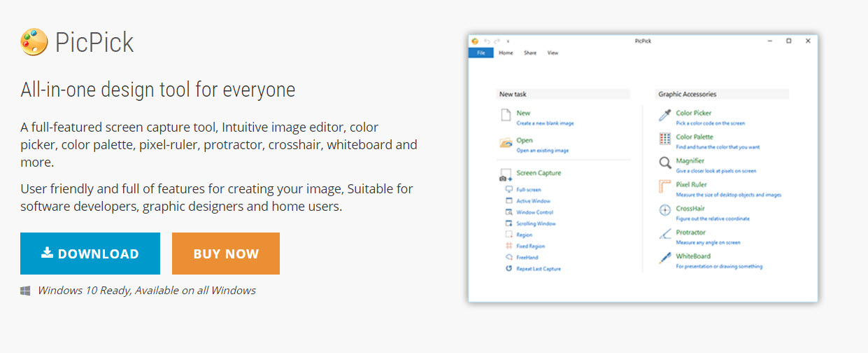
Task: Select the Region capture icon
Action: click(509, 235)
